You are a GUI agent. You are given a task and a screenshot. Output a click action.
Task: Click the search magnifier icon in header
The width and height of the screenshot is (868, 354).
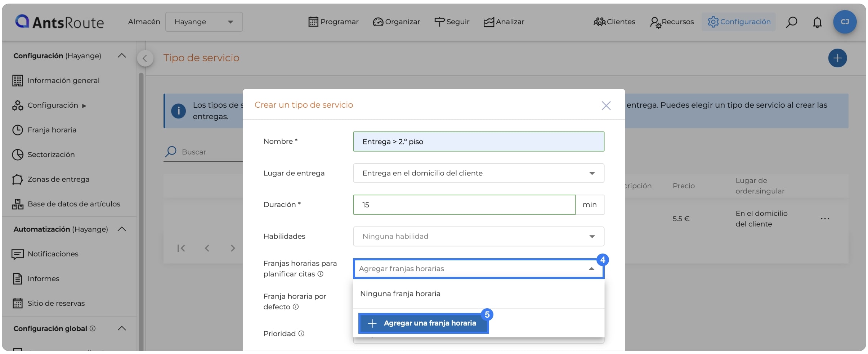pos(791,22)
